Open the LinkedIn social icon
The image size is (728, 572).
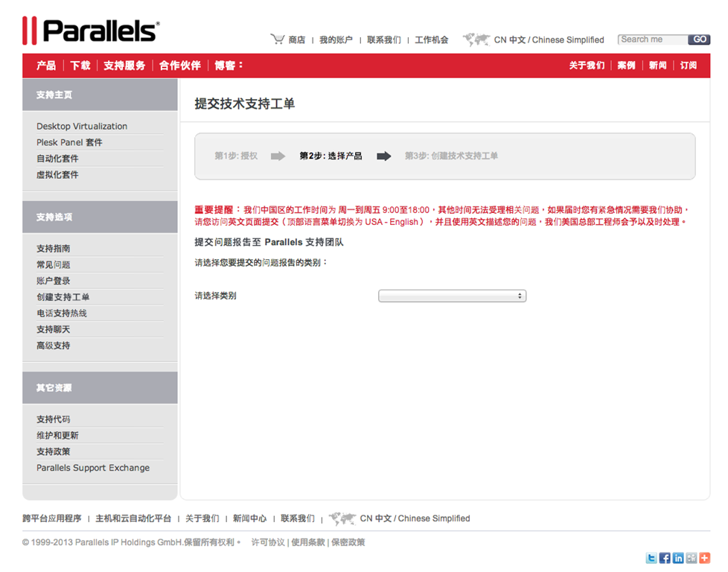click(x=678, y=558)
